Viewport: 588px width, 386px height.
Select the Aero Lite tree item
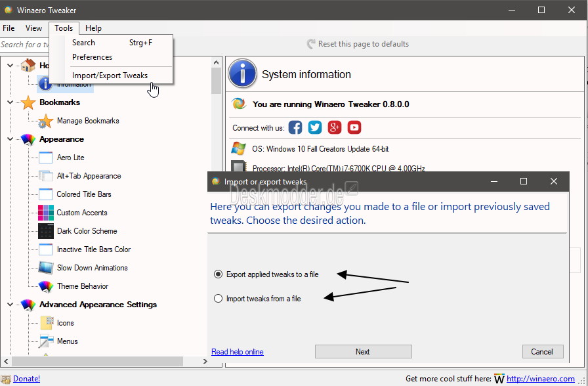[70, 158]
